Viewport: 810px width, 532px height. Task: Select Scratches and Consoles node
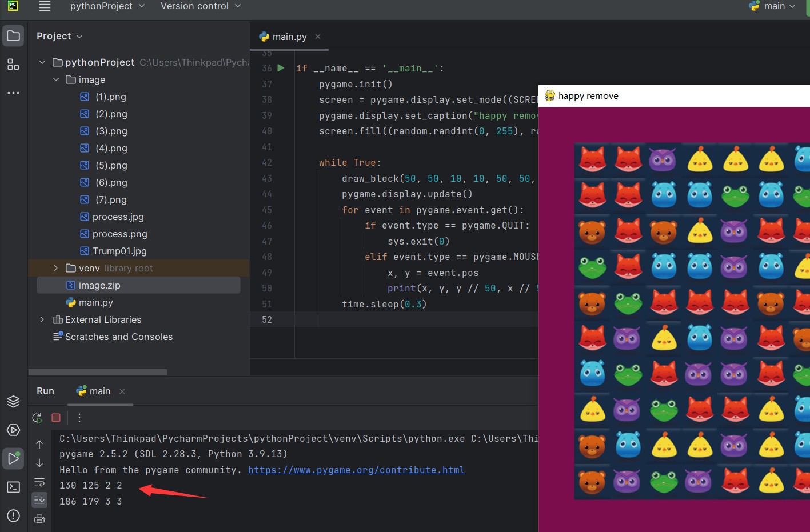(x=113, y=337)
